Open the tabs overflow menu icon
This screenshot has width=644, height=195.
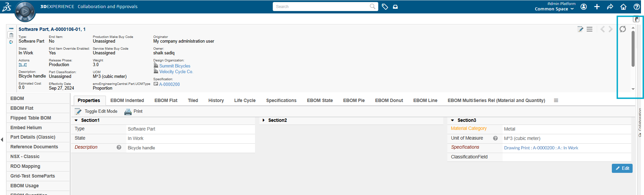556,100
